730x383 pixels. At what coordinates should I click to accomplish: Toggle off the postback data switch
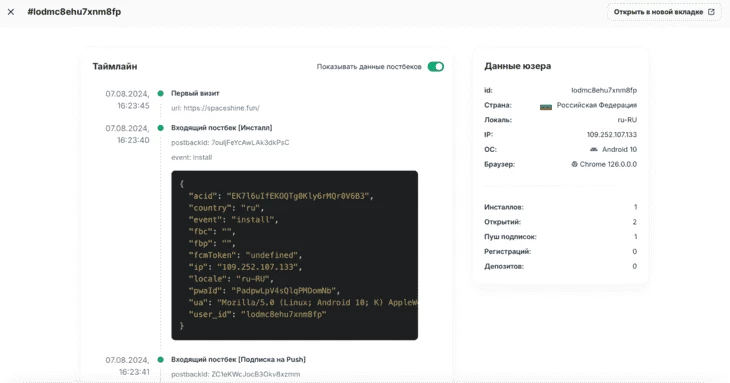point(436,67)
